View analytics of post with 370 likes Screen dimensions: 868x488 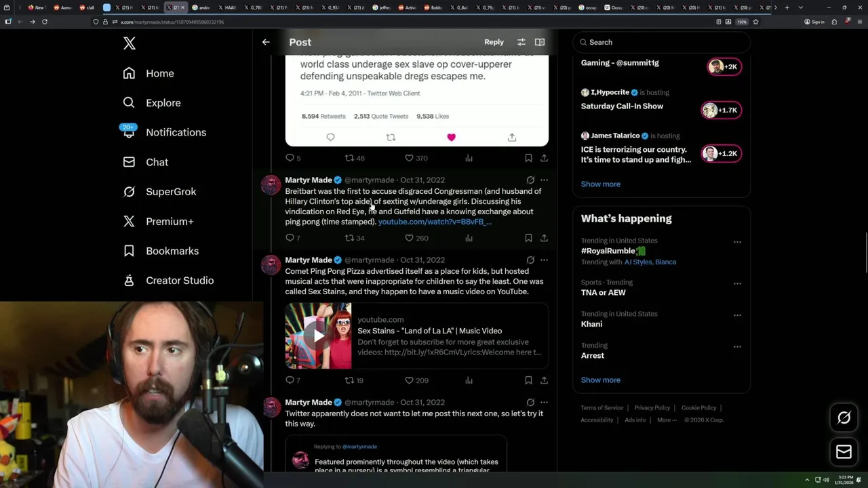click(x=469, y=158)
